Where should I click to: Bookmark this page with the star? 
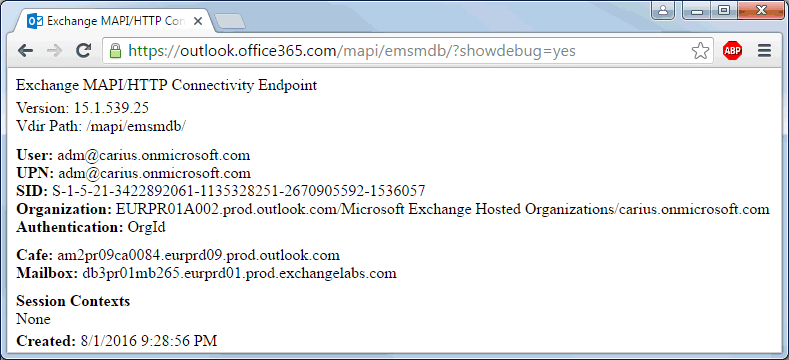tap(700, 51)
